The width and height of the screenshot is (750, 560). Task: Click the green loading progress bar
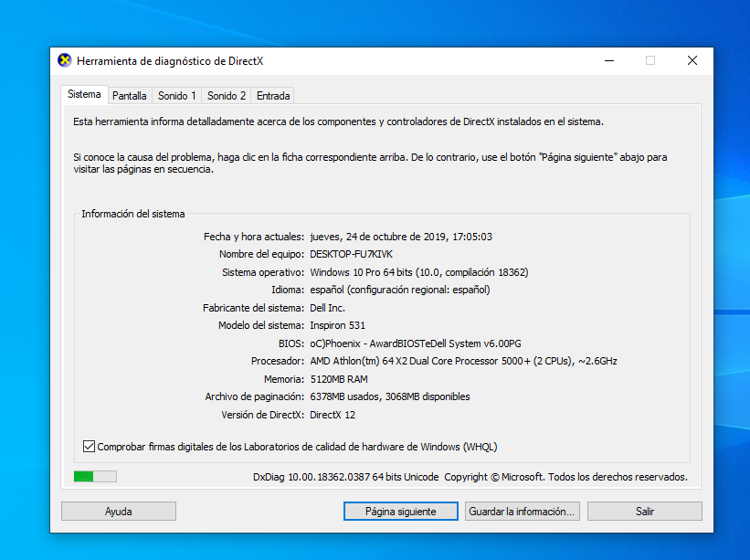click(95, 476)
